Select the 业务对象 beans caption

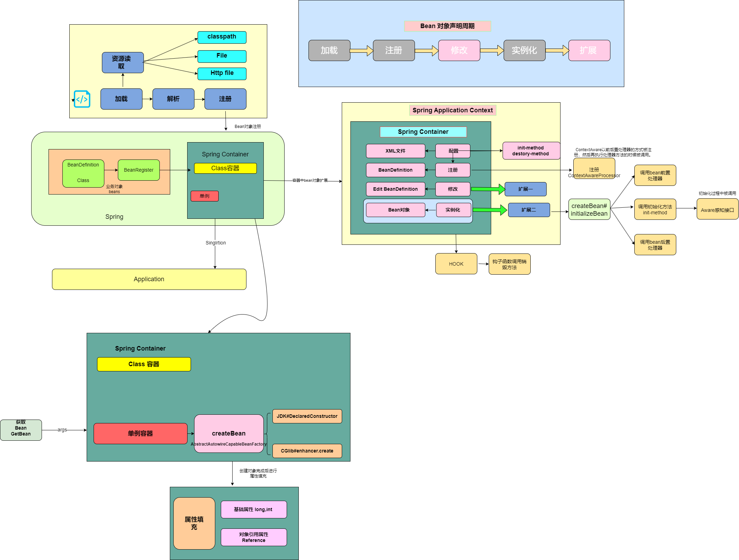click(x=114, y=189)
